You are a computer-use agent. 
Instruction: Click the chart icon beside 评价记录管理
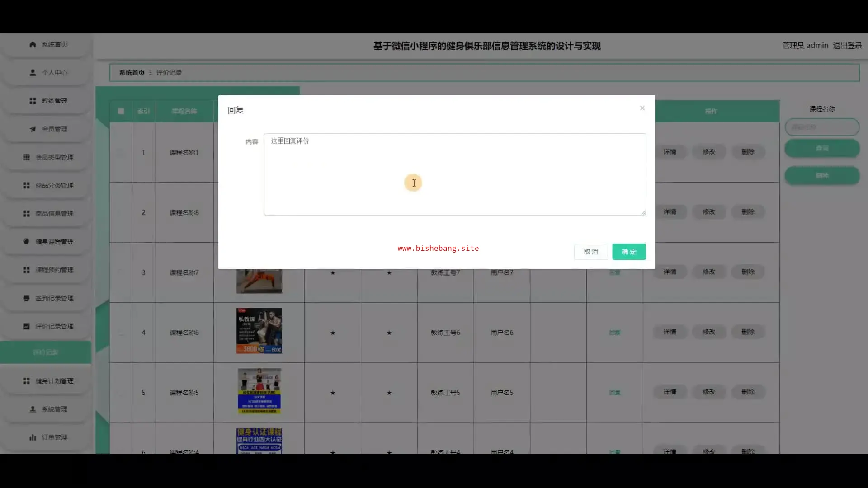tap(26, 326)
